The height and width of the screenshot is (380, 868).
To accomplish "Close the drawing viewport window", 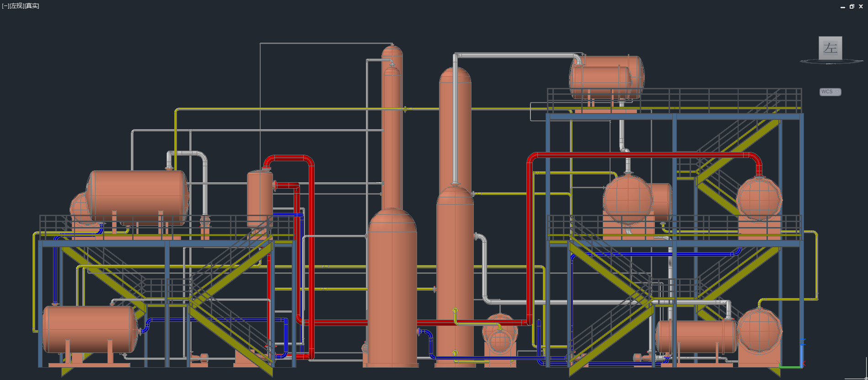I will pos(861,6).
